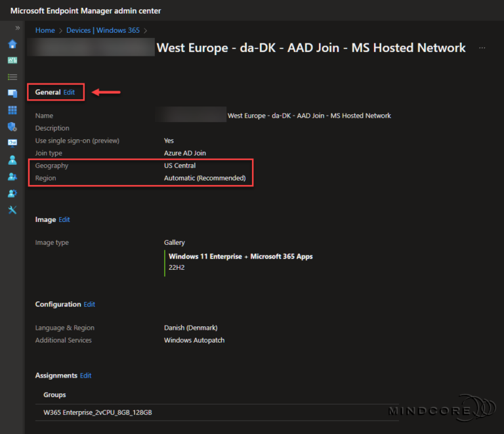Open the Dashboard sidebar icon
The width and height of the screenshot is (504, 434).
click(12, 60)
